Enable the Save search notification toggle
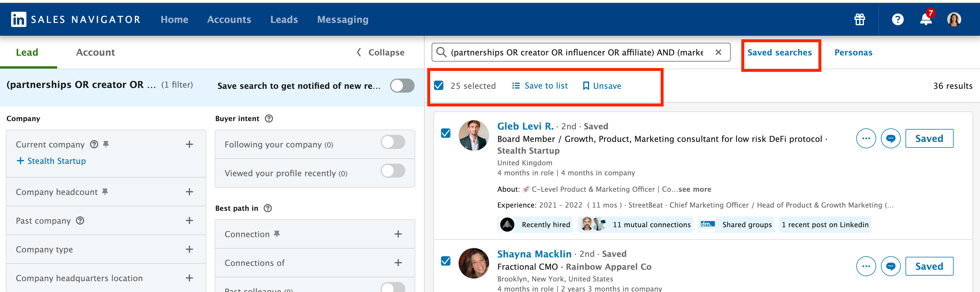Image resolution: width=980 pixels, height=292 pixels. click(402, 86)
